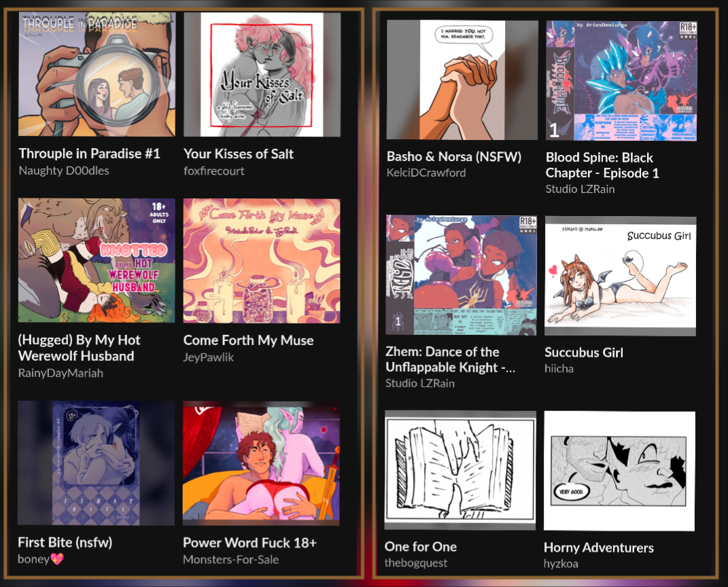The width and height of the screenshot is (728, 587).
Task: Open the Throuple in Paradise #1 cover thumbnail
Action: pos(97,74)
